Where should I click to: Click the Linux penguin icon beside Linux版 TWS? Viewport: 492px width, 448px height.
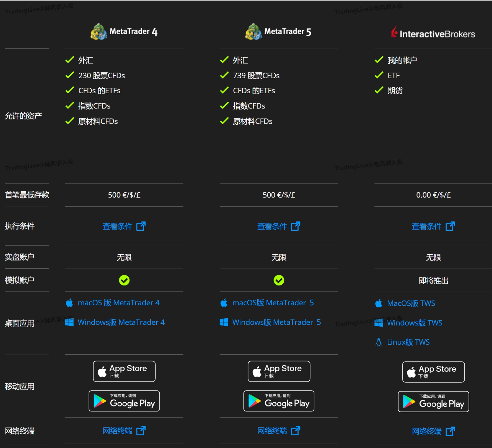tap(378, 342)
